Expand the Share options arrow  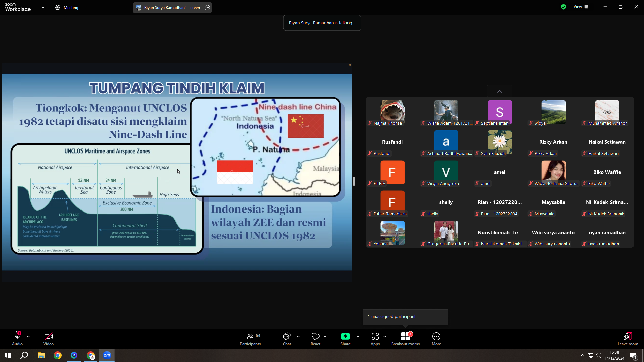(x=358, y=336)
